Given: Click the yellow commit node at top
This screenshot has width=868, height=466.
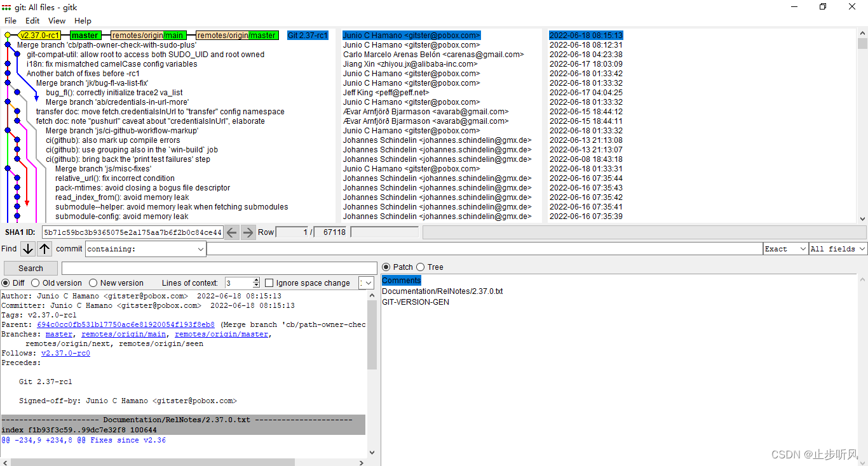Looking at the screenshot, I should pyautogui.click(x=7, y=36).
